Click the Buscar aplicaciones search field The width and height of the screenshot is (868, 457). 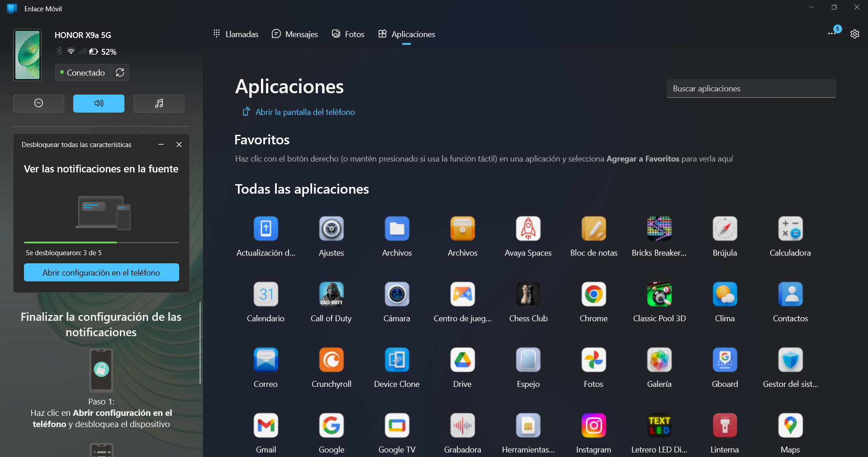pos(751,89)
